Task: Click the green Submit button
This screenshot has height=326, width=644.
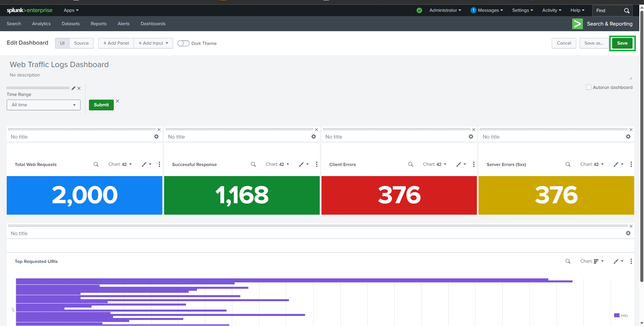Action: coord(101,105)
